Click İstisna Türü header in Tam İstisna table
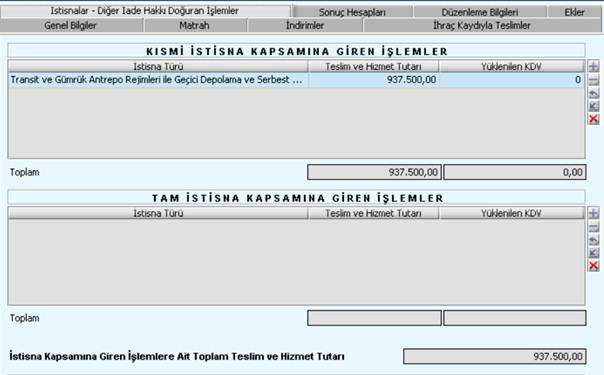The width and height of the screenshot is (604, 375). pyautogui.click(x=158, y=213)
